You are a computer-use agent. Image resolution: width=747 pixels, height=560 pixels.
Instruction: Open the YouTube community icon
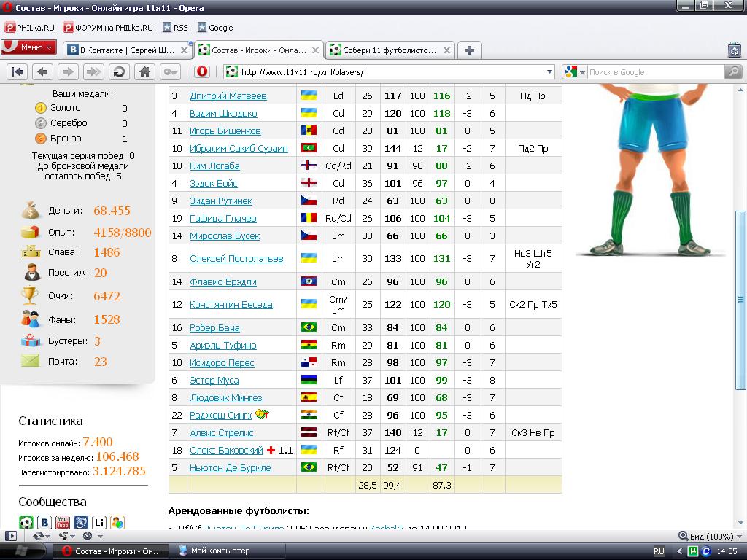coord(63,522)
